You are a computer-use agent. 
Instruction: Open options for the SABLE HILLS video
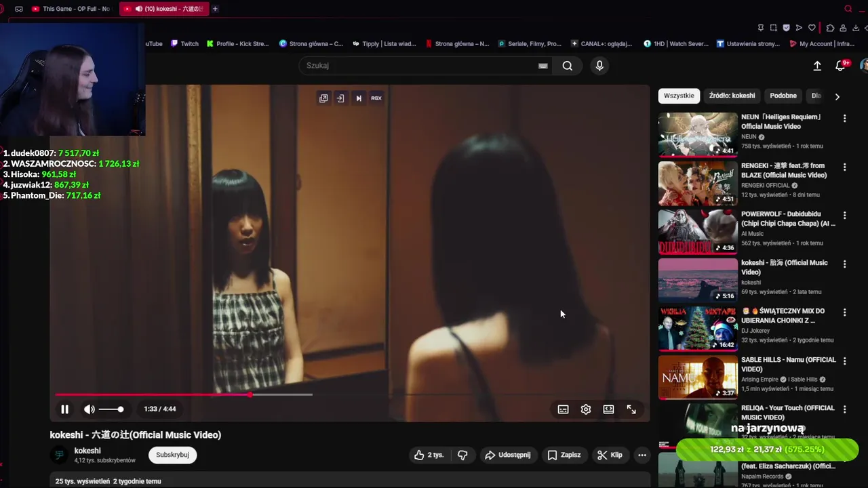(844, 361)
